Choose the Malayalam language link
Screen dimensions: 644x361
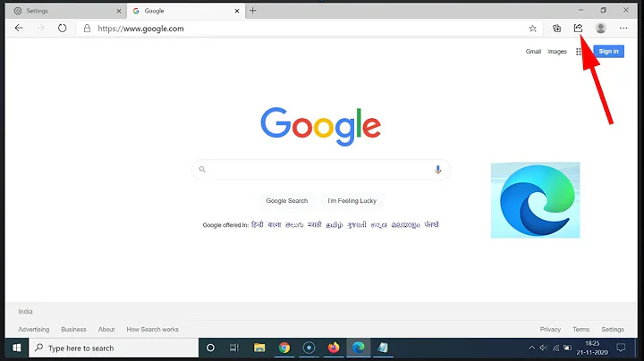point(405,224)
